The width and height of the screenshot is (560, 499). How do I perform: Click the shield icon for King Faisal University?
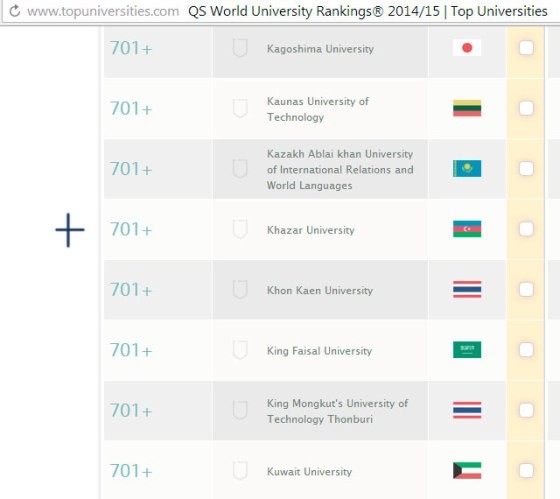[x=240, y=350]
